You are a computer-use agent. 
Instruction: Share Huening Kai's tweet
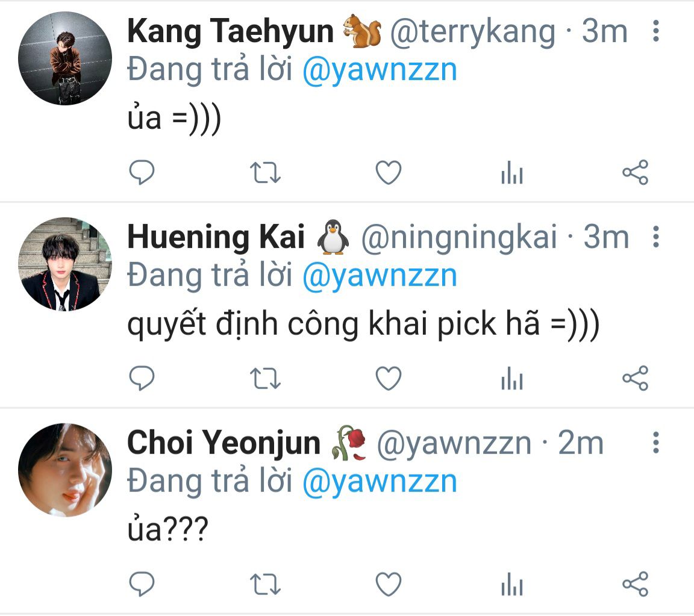coord(636,378)
